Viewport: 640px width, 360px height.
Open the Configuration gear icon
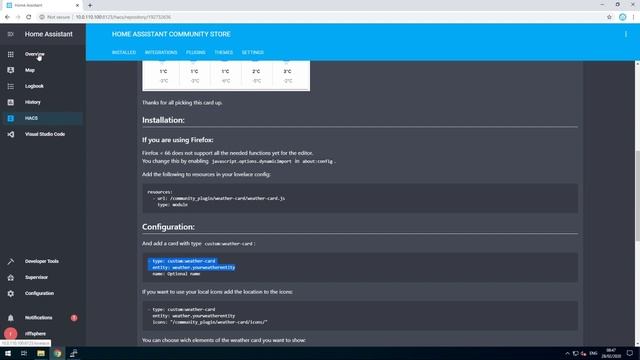click(x=11, y=293)
